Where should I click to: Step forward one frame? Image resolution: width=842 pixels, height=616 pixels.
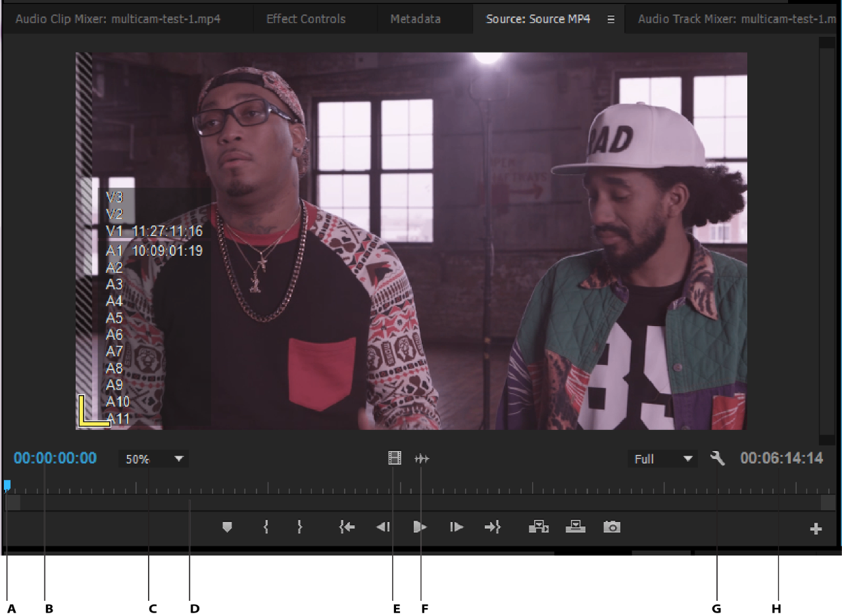457,527
